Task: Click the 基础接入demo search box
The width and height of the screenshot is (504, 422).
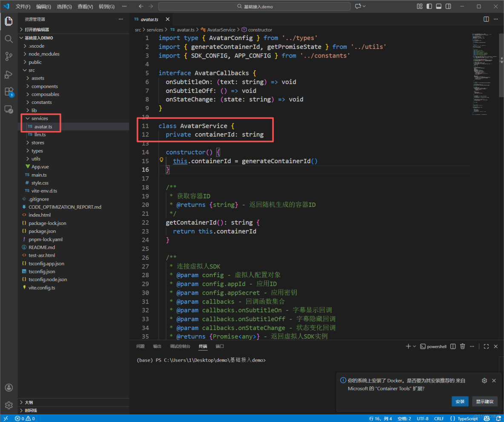Action: coord(255,7)
